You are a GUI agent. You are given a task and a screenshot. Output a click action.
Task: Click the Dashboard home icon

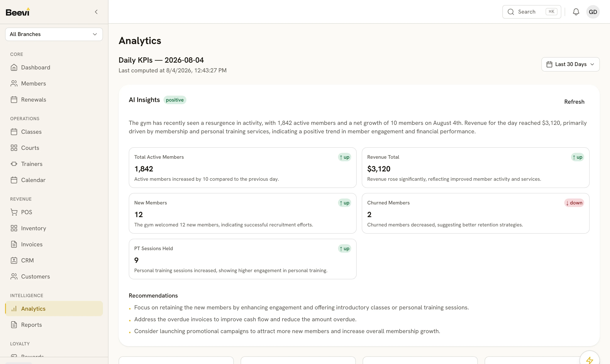(x=14, y=68)
